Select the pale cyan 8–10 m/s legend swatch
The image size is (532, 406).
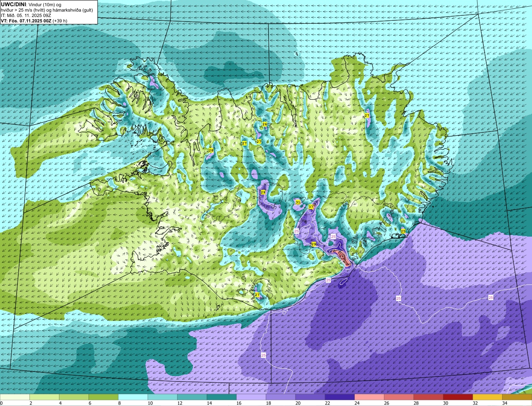(133, 397)
